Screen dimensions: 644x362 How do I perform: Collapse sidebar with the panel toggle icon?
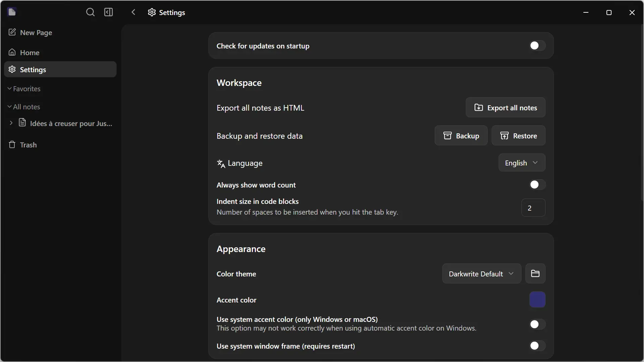pos(108,12)
